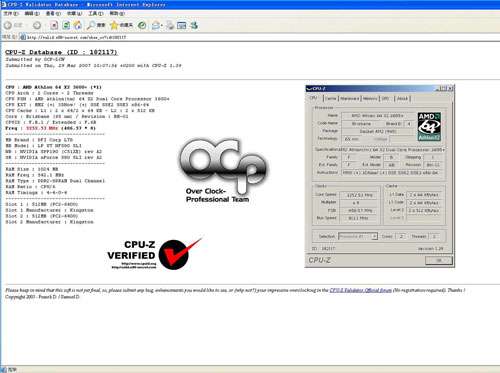Open the Messenger people icon
The width and height of the screenshot is (500, 373).
click(x=194, y=25)
